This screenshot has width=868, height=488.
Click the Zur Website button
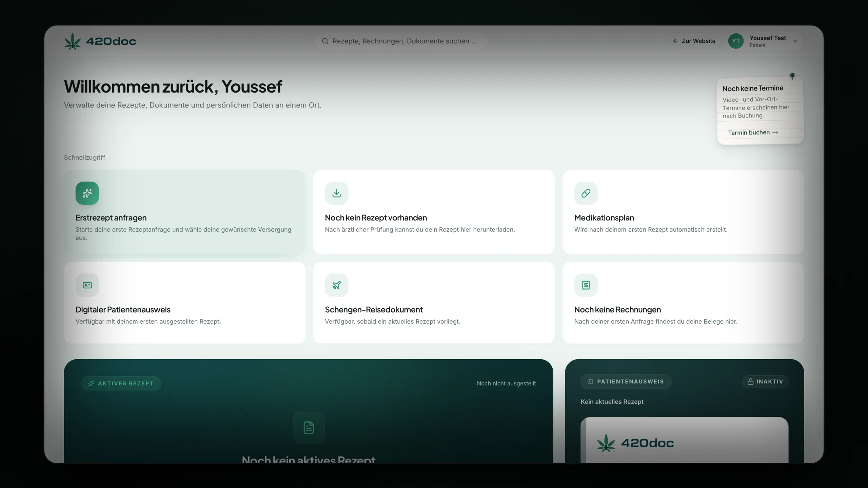pyautogui.click(x=694, y=41)
